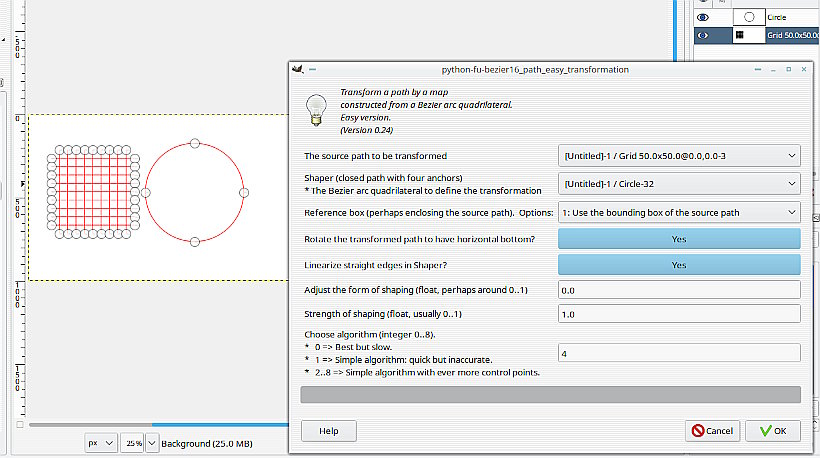Click the green checkmark icon on the OK button
Screen dimensions: 820x458
point(766,431)
